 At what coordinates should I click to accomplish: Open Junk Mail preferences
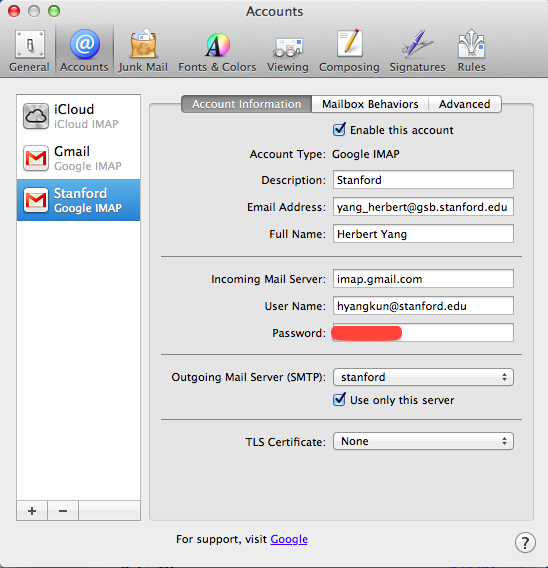143,51
